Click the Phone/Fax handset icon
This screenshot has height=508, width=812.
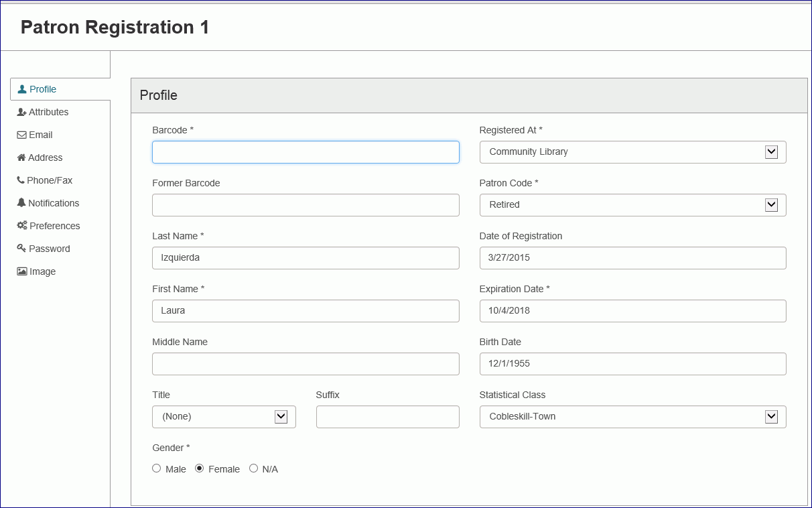(x=21, y=180)
